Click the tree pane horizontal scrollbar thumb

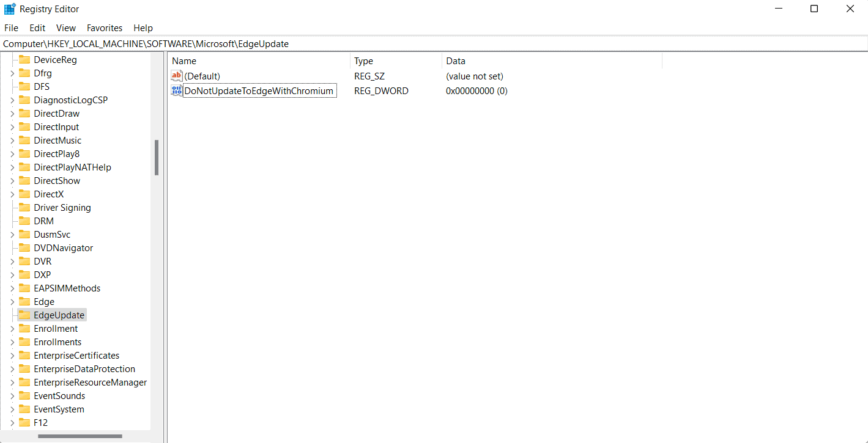80,436
